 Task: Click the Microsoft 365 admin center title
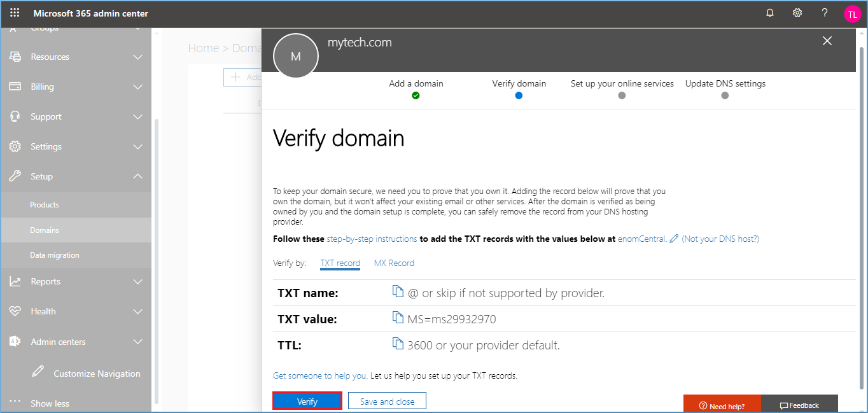click(91, 13)
